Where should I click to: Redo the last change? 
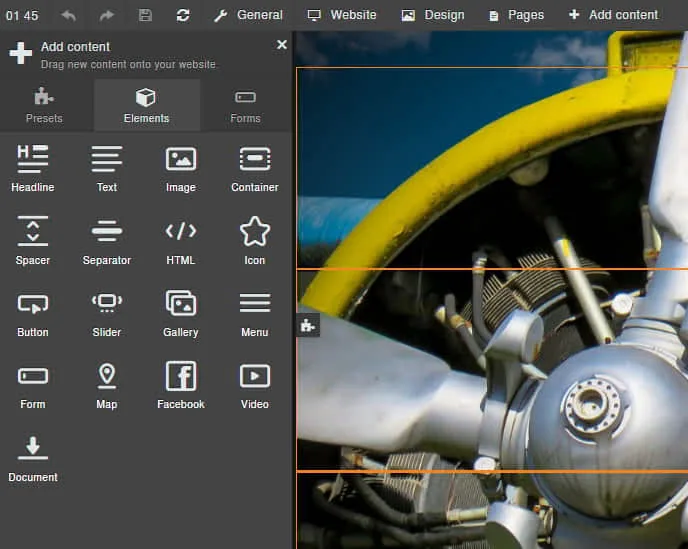coord(107,16)
